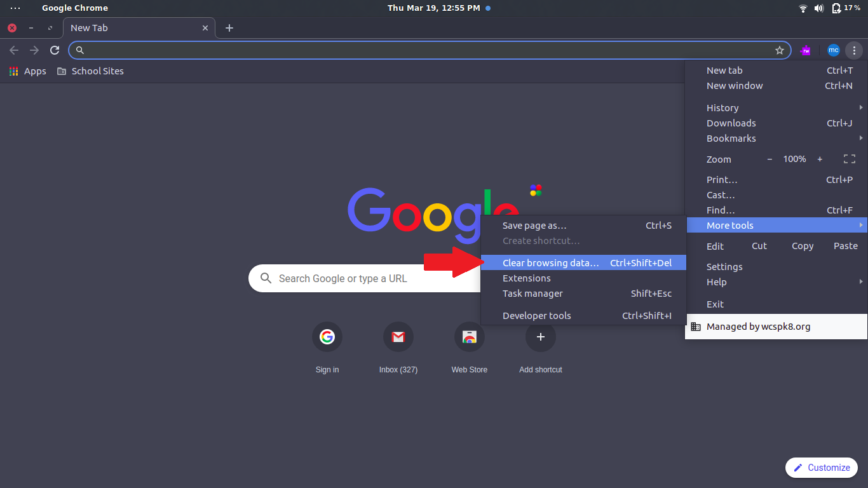Image resolution: width=868 pixels, height=488 pixels.
Task: Click the three-dot Chrome menu button
Action: 855,50
